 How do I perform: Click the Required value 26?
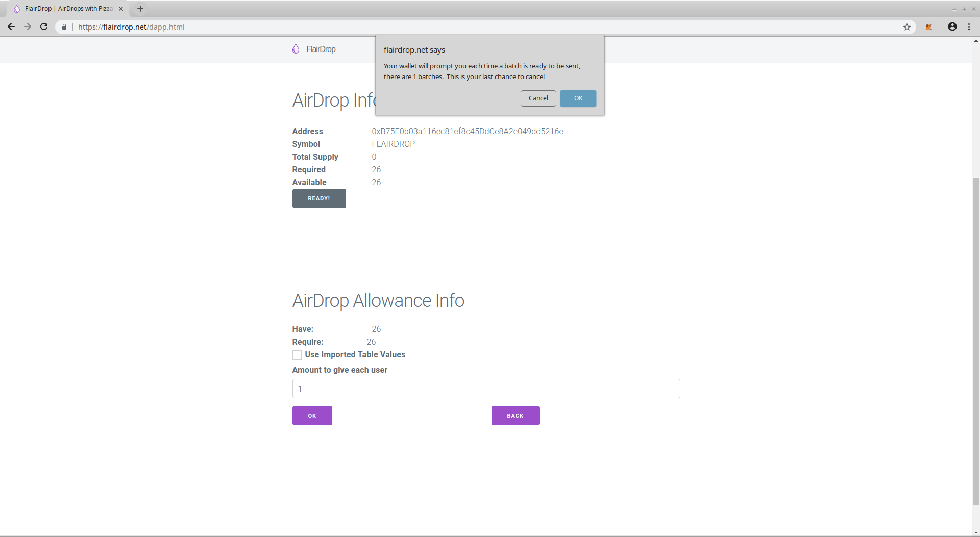pyautogui.click(x=376, y=169)
